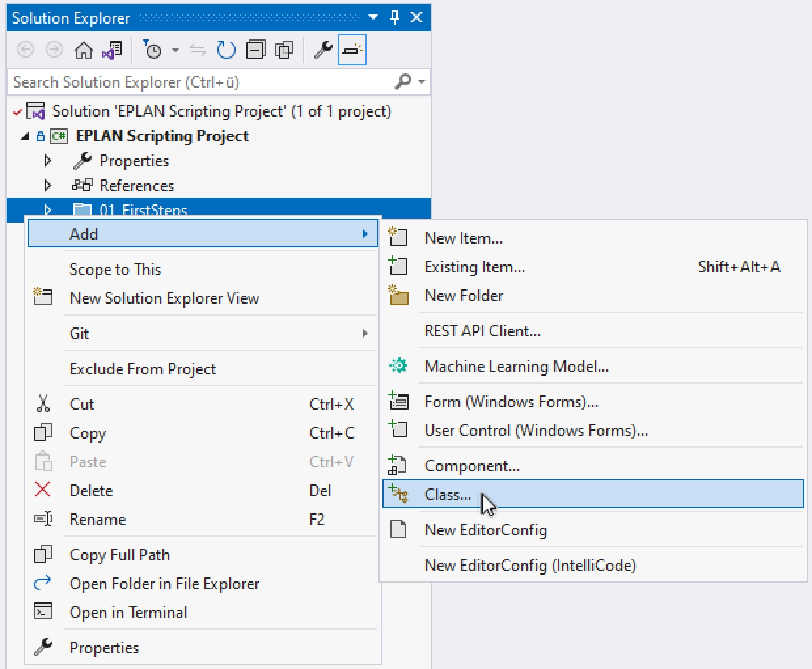Click the Forward navigation arrow in Solution Explorer toolbar

point(54,50)
